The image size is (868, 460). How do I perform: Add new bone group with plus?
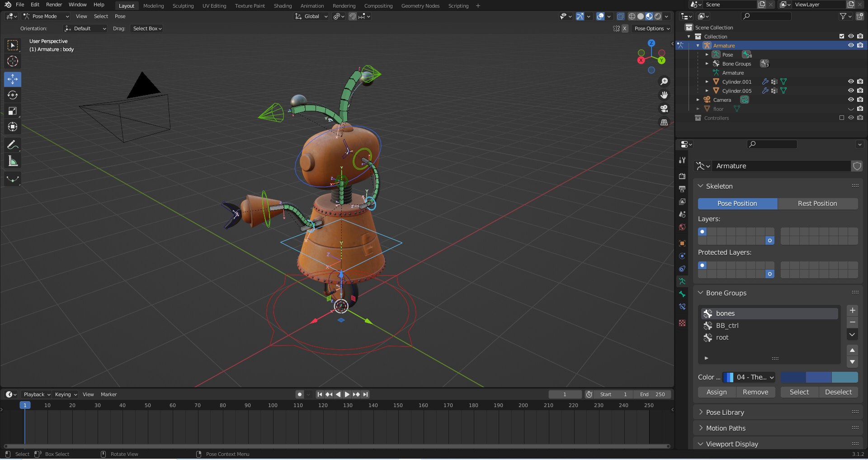pyautogui.click(x=852, y=310)
